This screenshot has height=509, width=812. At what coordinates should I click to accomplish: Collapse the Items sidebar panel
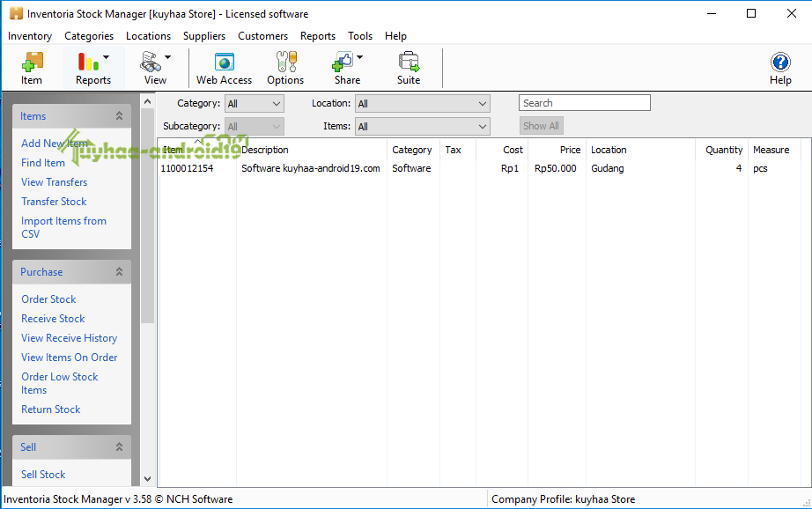pyautogui.click(x=119, y=116)
